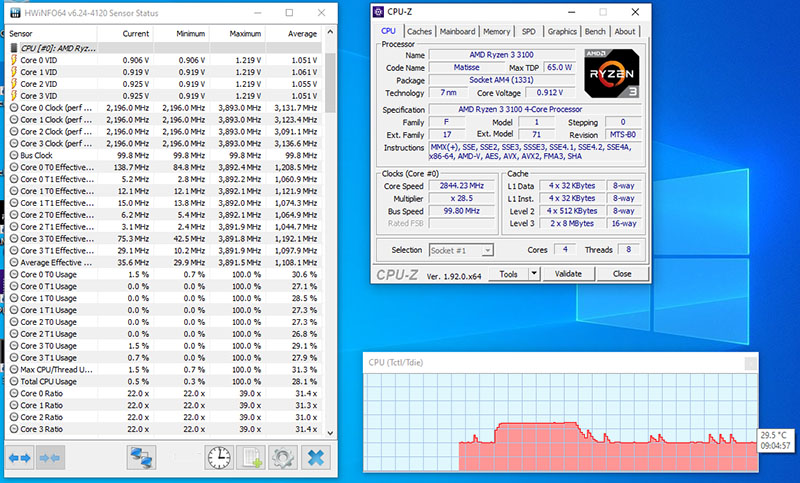Image resolution: width=800 pixels, height=483 pixels.
Task: Click HWiNFO collapse arrows icon
Action: [49, 457]
